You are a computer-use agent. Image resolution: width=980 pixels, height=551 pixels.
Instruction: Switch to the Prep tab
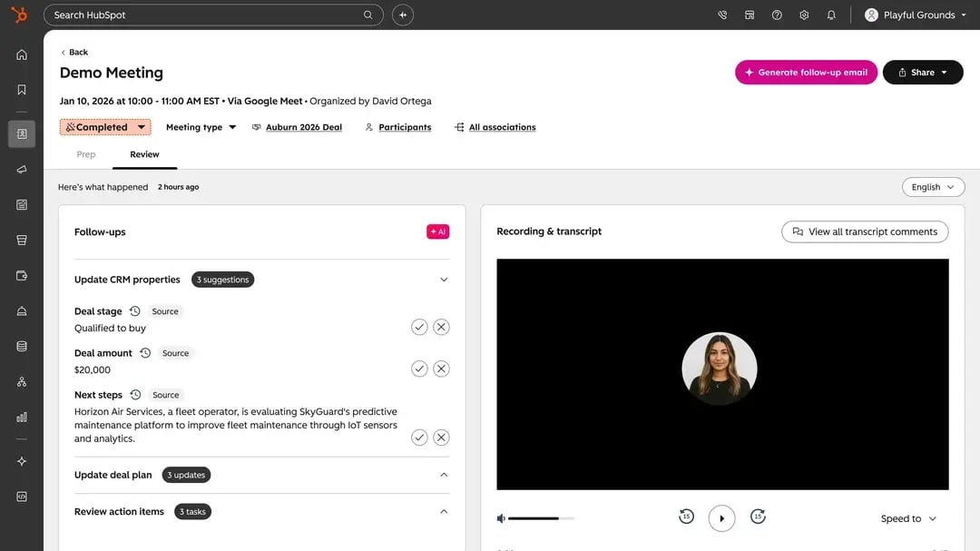click(86, 154)
